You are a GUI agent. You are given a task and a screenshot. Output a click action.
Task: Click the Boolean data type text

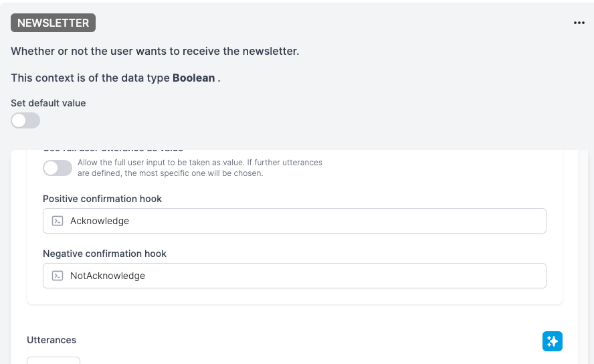point(193,78)
